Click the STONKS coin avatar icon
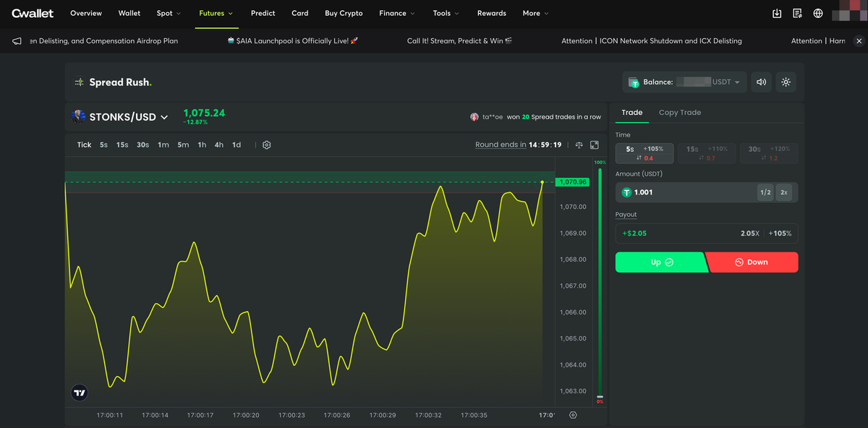Viewport: 868px width, 428px height. point(78,116)
